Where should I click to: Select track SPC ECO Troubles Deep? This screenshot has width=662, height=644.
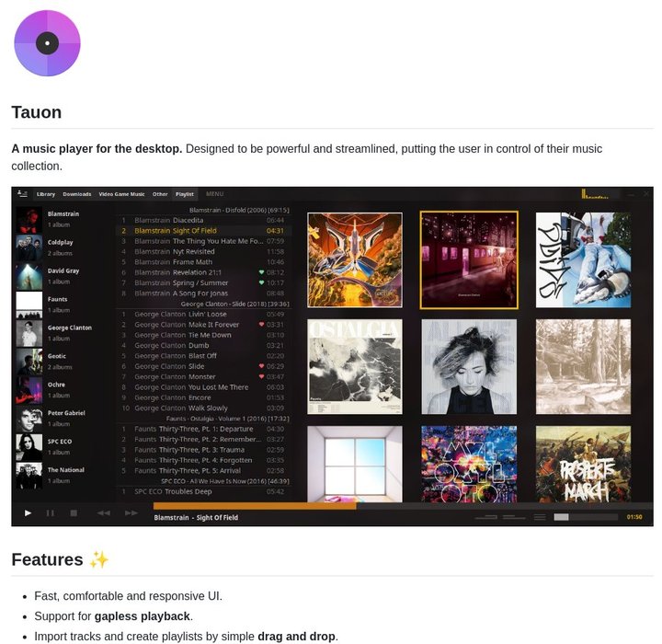[x=203, y=491]
